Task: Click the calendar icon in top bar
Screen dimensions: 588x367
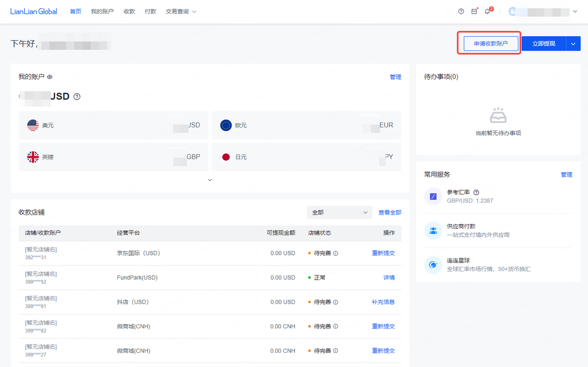Action: [474, 11]
